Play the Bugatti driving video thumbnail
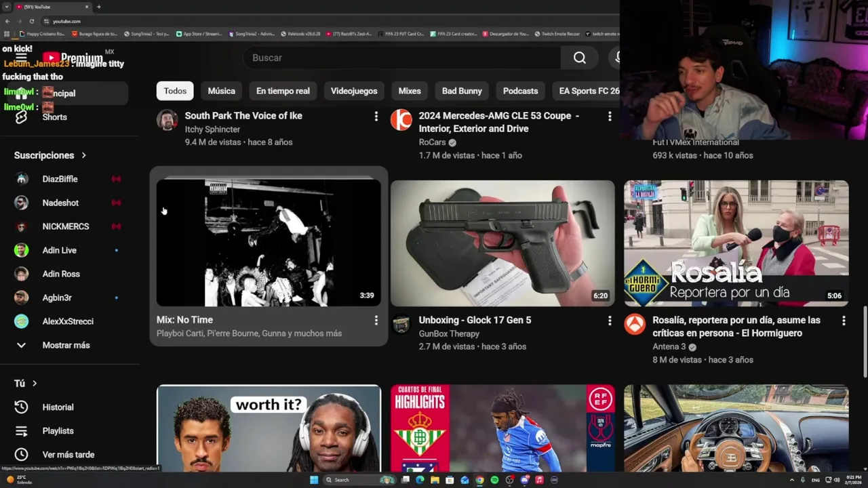 (x=736, y=428)
